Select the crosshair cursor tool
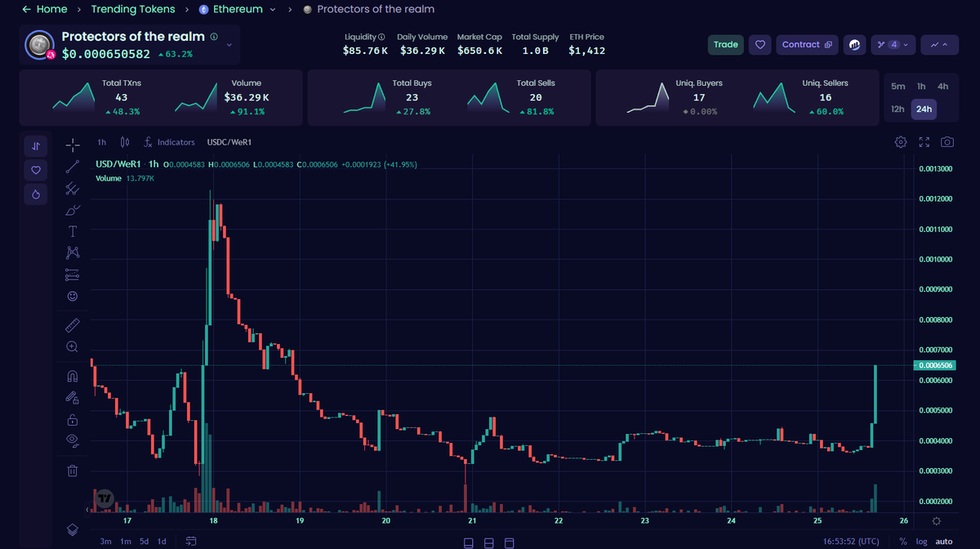Viewport: 980px width, 549px height. pyautogui.click(x=72, y=145)
